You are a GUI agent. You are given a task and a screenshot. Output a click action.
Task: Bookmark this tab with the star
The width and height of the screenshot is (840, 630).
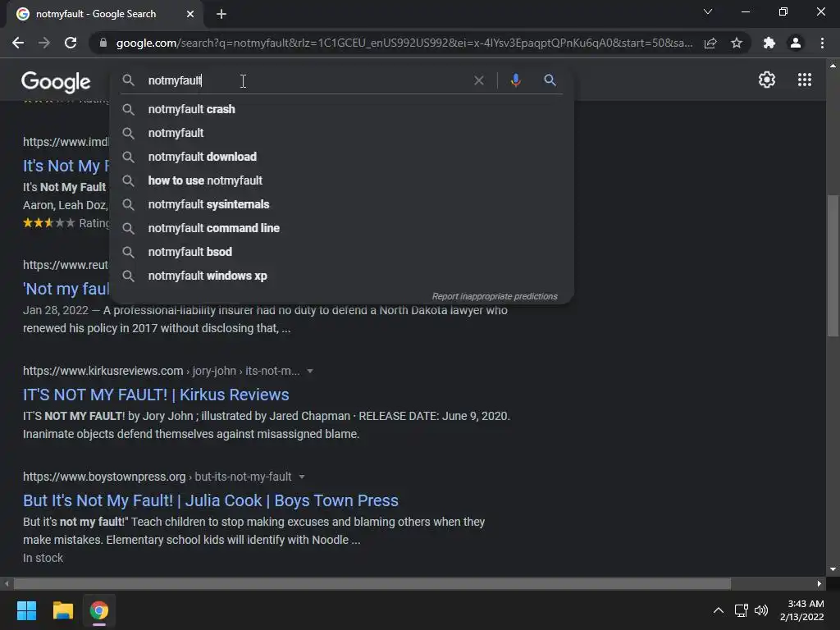737,43
